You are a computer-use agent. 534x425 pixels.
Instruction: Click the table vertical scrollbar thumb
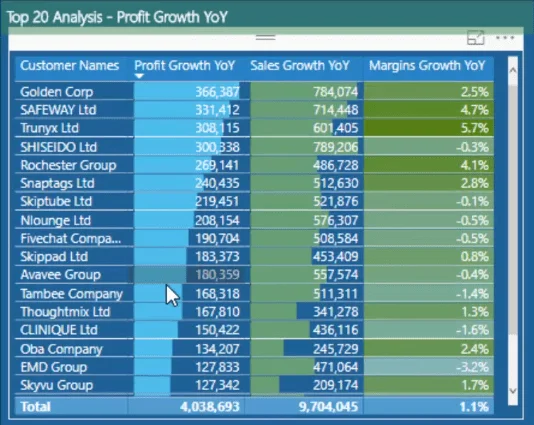pos(513,208)
